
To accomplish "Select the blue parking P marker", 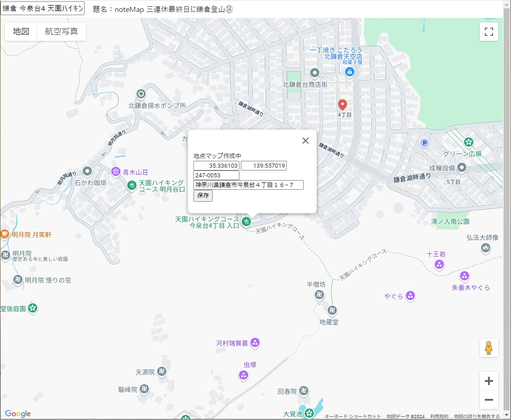I will coord(424,143).
